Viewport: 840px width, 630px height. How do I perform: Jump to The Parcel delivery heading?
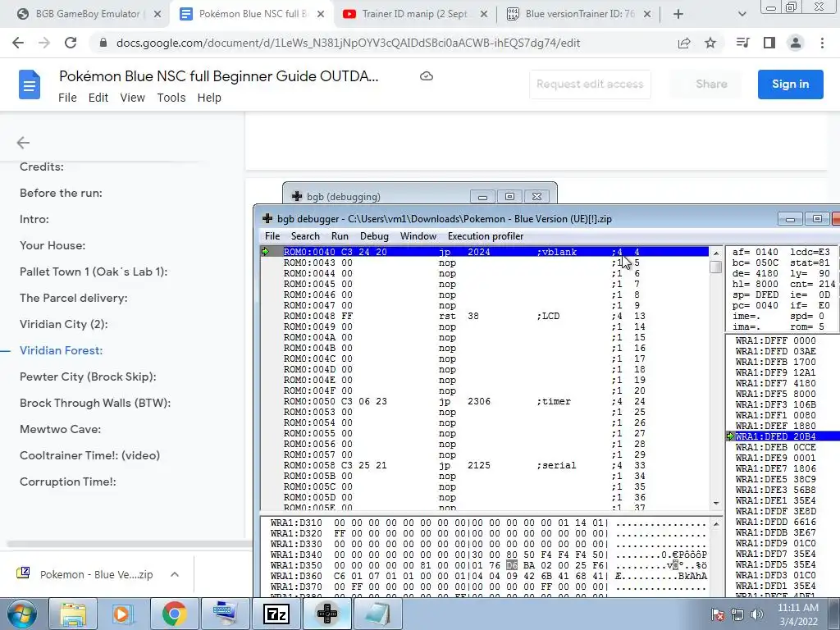(73, 298)
